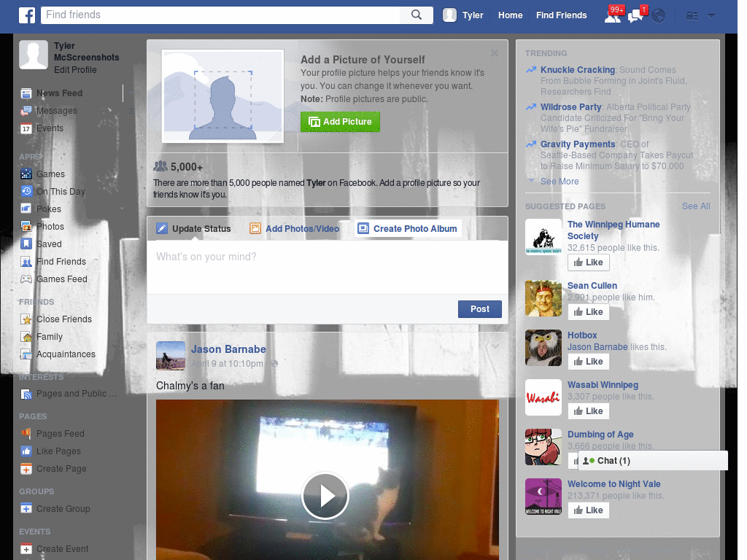Viewport: 747px width, 560px height.
Task: Dismiss the Add a Picture card
Action: 495,53
